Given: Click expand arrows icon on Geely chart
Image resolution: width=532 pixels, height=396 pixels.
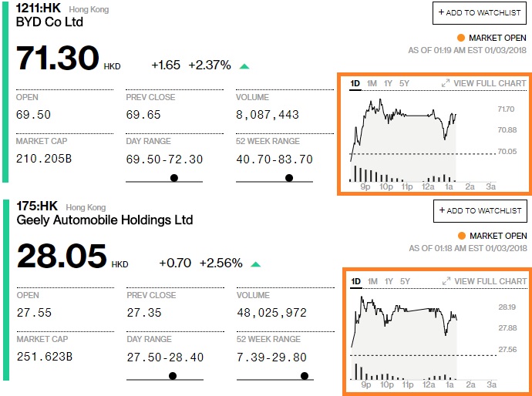Looking at the screenshot, I should coord(446,281).
